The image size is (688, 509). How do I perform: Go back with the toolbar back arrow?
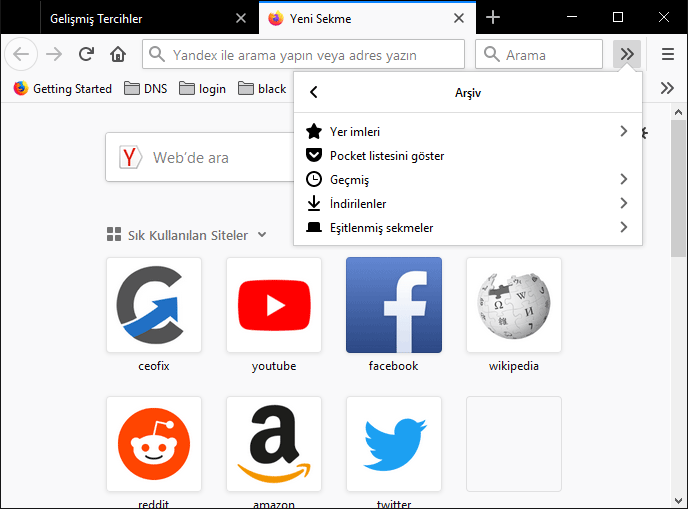21,54
